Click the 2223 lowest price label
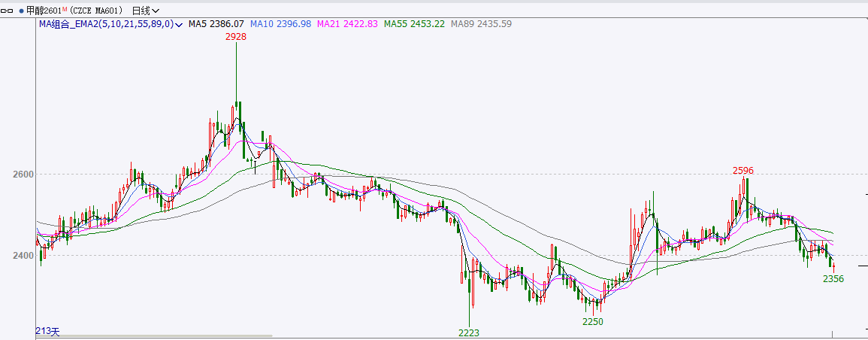The height and width of the screenshot is (340, 868). tap(469, 332)
